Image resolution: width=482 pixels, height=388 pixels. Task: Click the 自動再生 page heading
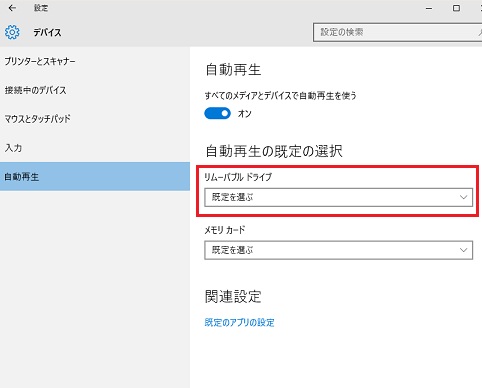[233, 70]
